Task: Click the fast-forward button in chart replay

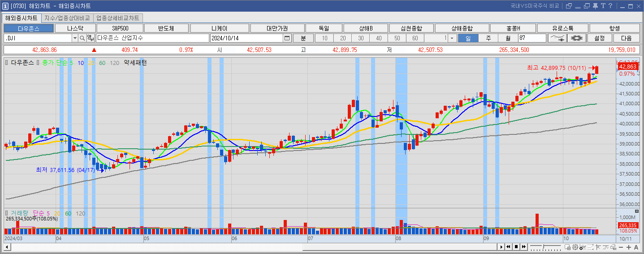Action: tap(524, 247)
